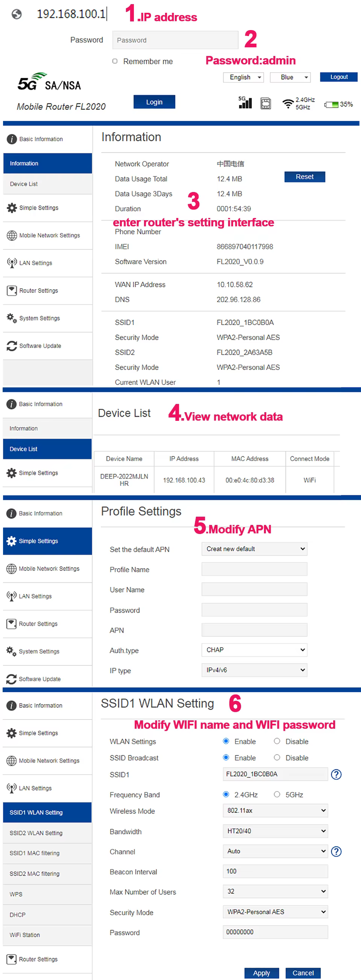The height and width of the screenshot is (980, 361).
Task: Select SSID2 WLAN Setting in sidebar
Action: coord(36,833)
